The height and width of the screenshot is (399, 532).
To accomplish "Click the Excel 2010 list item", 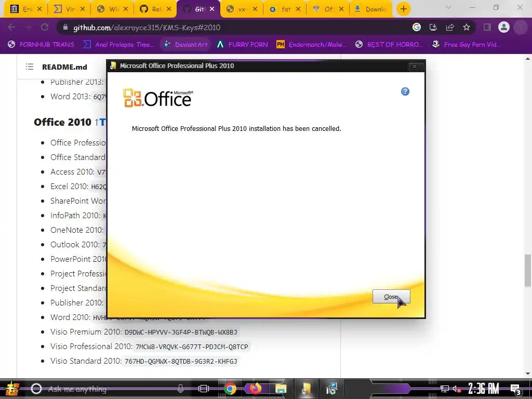I will tap(78, 187).
